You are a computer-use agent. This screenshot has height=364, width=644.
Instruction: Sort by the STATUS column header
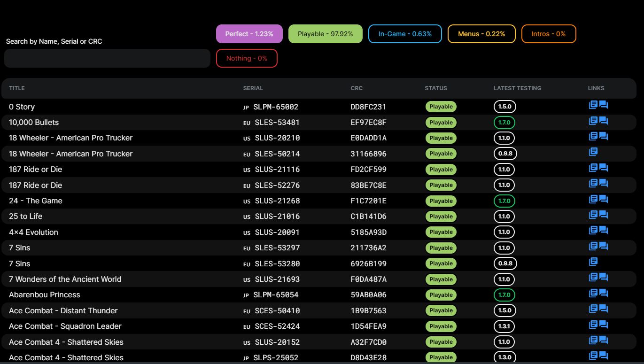click(436, 88)
